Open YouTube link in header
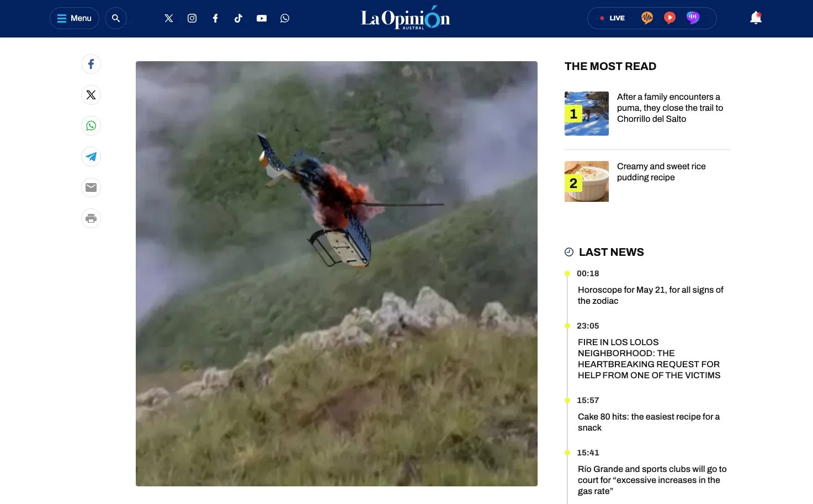The height and width of the screenshot is (504, 813). tap(262, 18)
